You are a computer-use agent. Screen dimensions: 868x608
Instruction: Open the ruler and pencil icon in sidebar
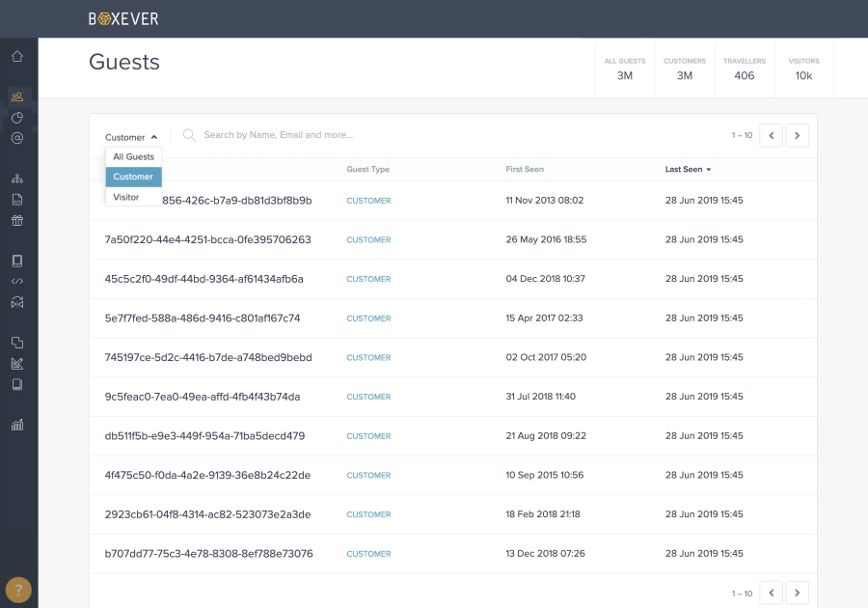(x=17, y=364)
